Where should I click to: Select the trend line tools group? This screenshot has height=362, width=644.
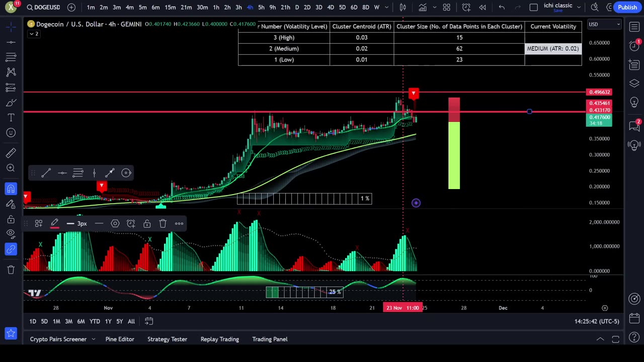11,42
